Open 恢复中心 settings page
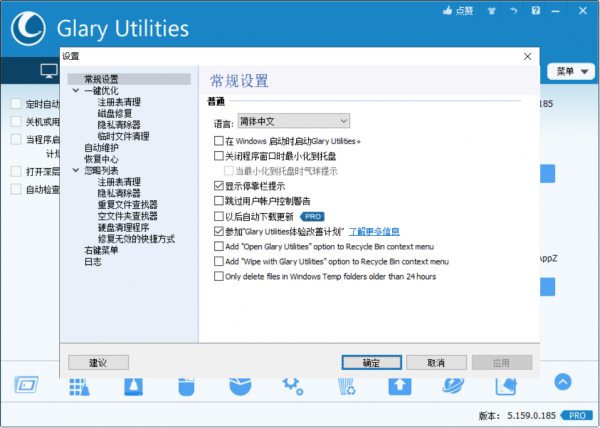The height and width of the screenshot is (428, 600). pos(101,159)
